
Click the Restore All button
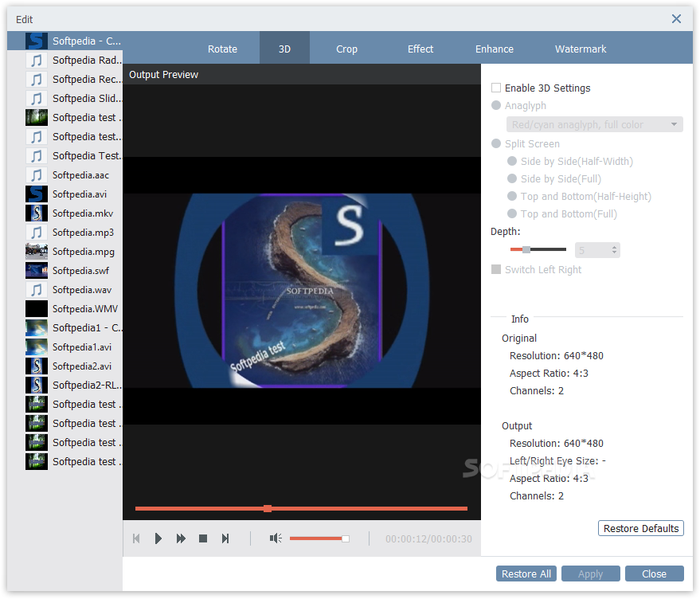(x=526, y=574)
